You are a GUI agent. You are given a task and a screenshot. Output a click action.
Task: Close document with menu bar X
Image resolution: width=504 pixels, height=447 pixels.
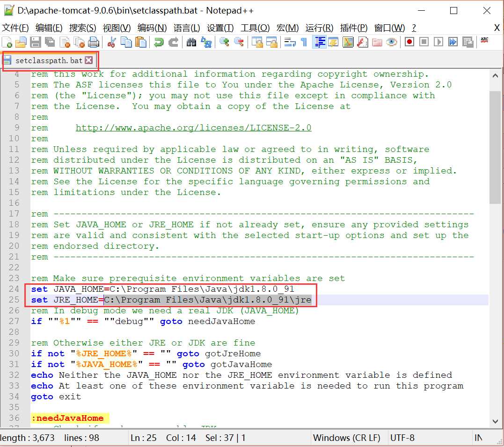(x=497, y=28)
